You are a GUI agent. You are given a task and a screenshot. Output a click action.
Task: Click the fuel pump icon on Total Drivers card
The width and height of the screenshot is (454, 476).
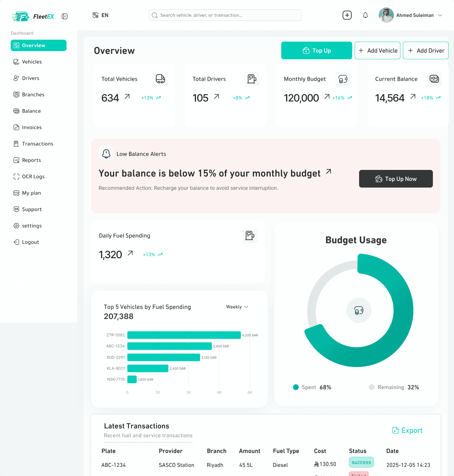click(252, 79)
